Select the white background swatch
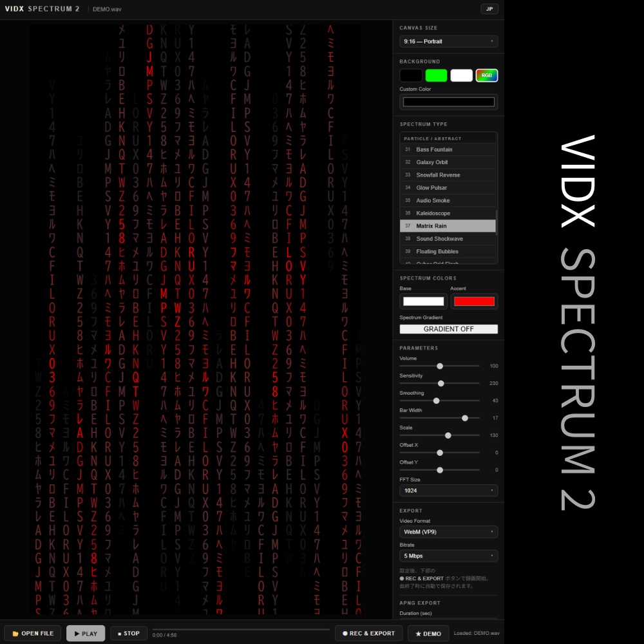 [461, 75]
